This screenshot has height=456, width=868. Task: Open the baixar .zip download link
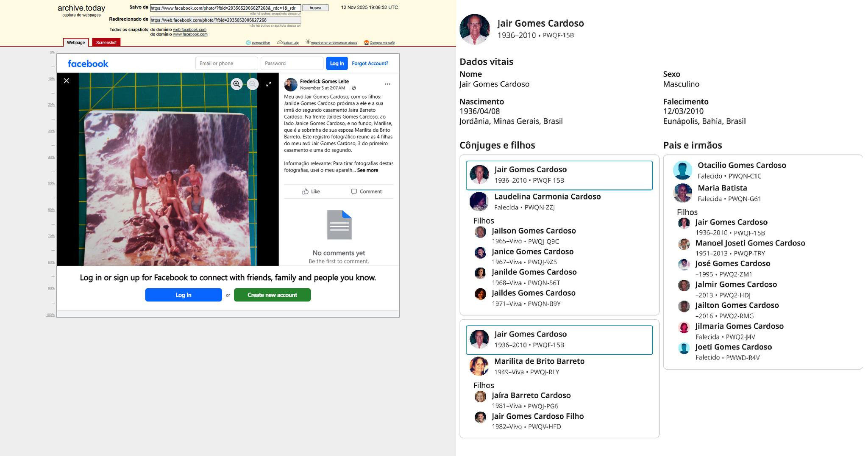tap(290, 43)
